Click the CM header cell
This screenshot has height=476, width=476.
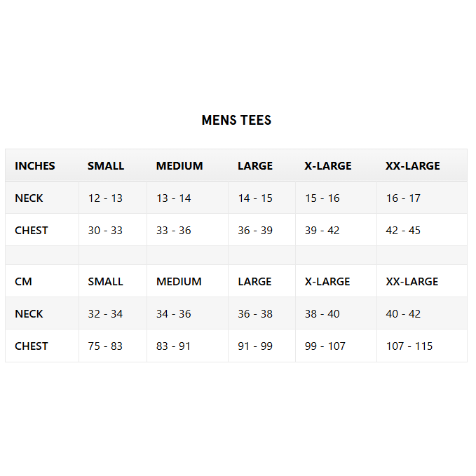point(23,282)
